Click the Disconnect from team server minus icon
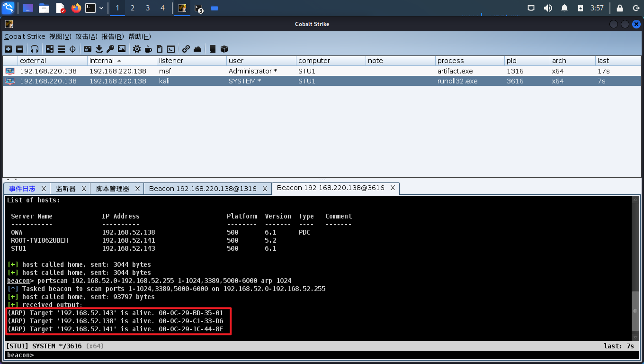Viewport: 644px width, 364px height. tap(19, 49)
